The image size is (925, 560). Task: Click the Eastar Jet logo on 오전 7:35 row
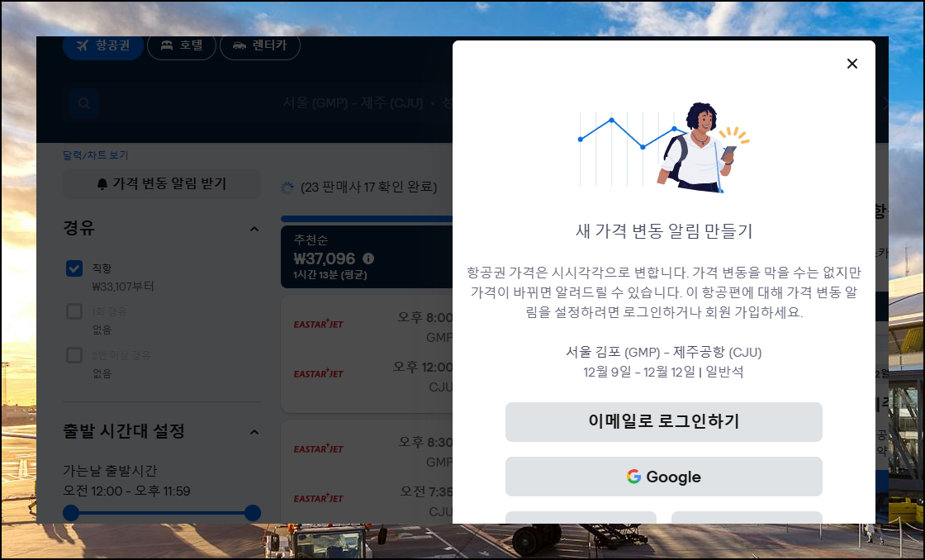pos(319,499)
